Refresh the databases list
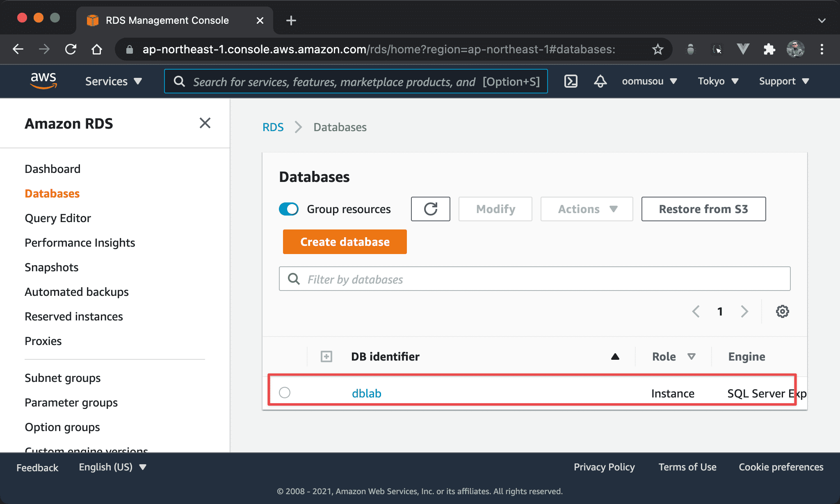The height and width of the screenshot is (504, 840). (x=431, y=209)
